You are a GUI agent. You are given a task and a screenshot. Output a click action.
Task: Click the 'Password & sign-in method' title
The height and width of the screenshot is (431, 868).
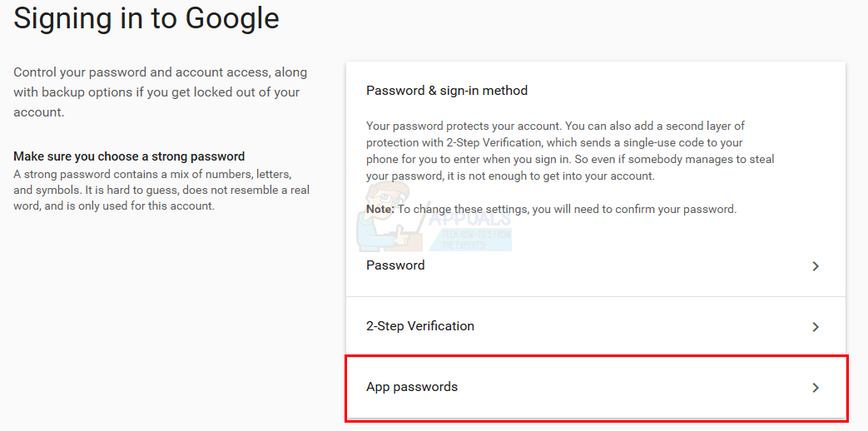(447, 90)
